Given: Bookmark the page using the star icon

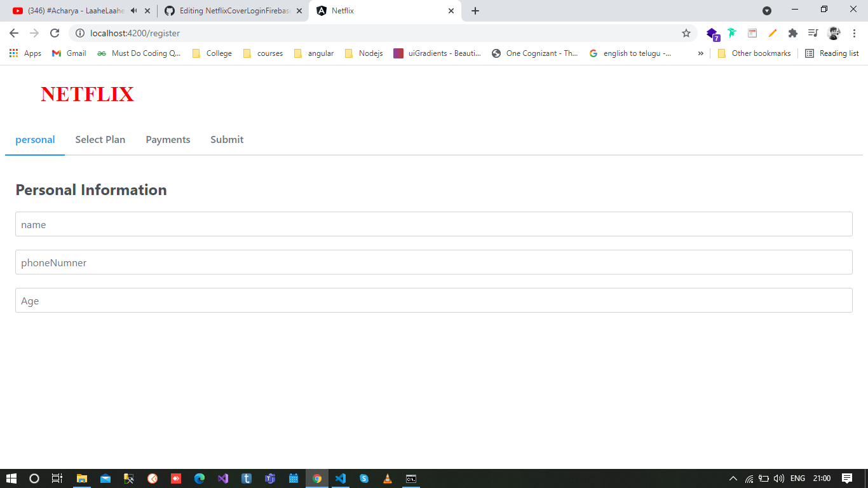Looking at the screenshot, I should click(x=686, y=32).
